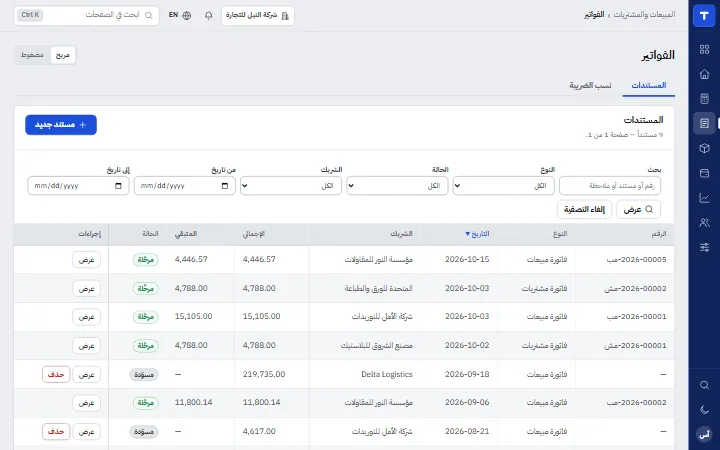The width and height of the screenshot is (720, 450).
Task: Click the ابحث في الصفحات search box
Action: [86, 15]
